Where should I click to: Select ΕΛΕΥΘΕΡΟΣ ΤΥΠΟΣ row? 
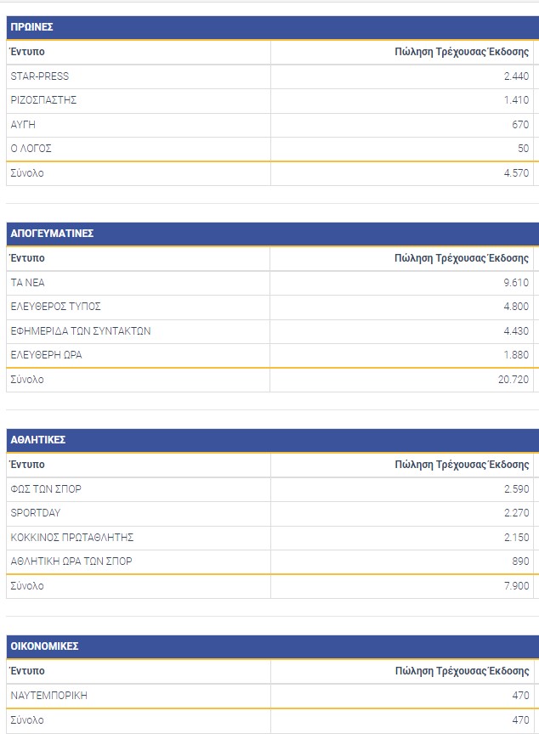56,307
